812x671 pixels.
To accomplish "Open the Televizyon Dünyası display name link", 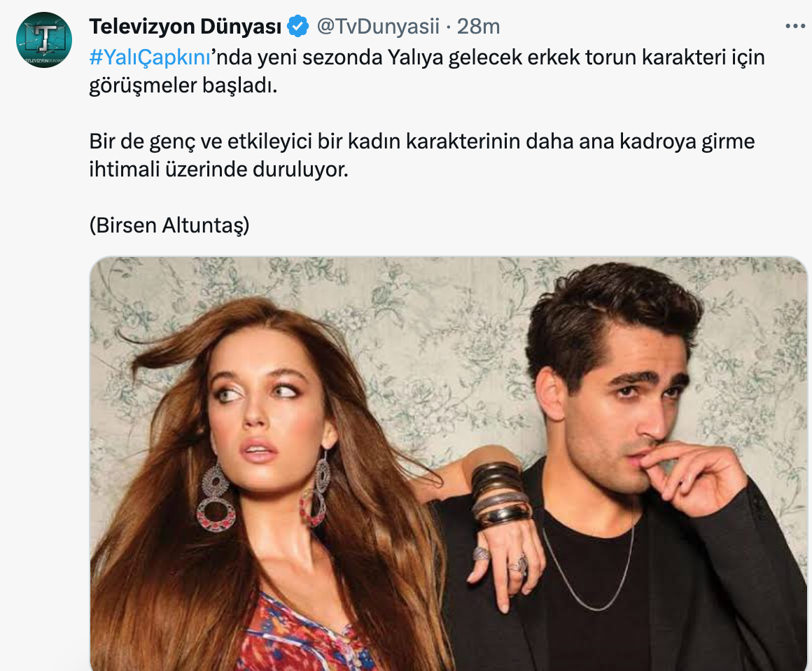I will point(185,27).
